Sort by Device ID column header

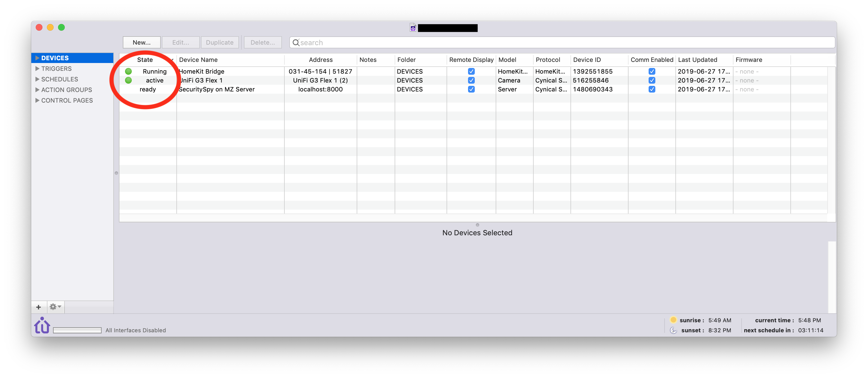coord(599,60)
